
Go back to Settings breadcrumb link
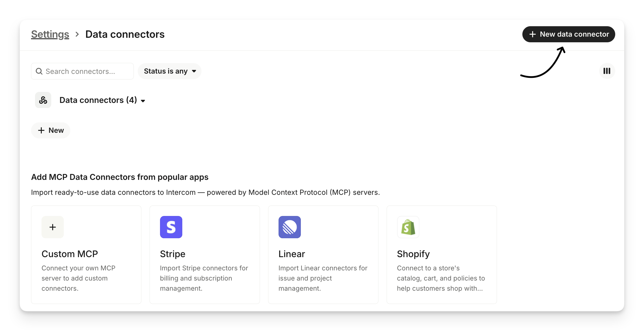[x=50, y=34]
